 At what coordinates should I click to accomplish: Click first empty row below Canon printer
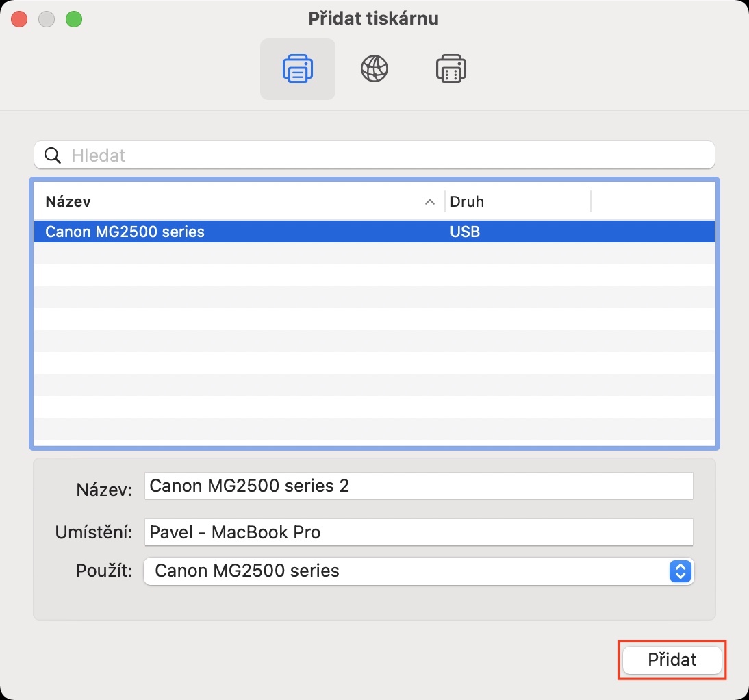tap(374, 253)
